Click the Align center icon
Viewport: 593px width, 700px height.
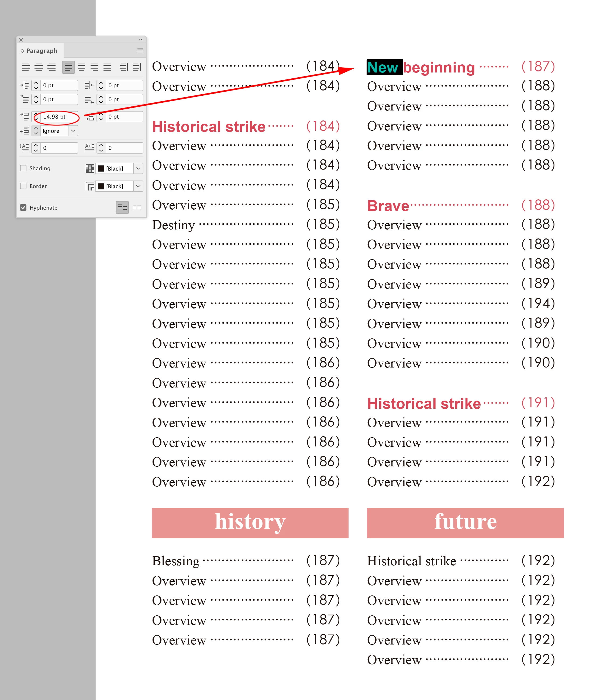[39, 67]
